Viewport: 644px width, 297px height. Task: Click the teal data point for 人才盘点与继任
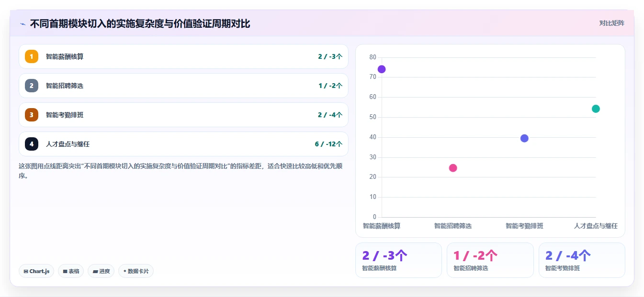[x=596, y=109]
